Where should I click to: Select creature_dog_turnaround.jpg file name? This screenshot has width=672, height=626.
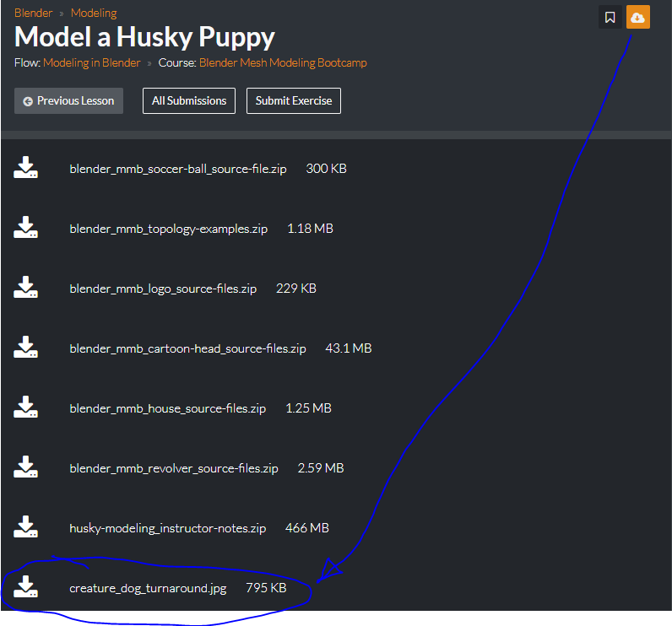(x=148, y=588)
